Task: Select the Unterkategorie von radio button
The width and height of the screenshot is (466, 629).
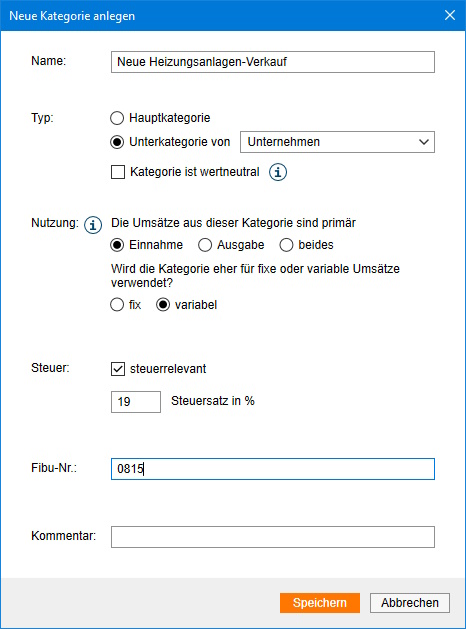Action: pos(117,142)
